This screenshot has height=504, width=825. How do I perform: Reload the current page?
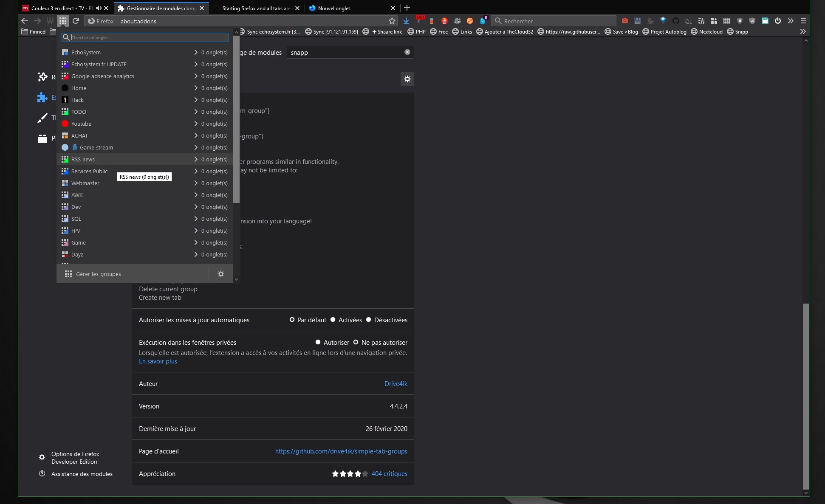click(x=76, y=21)
